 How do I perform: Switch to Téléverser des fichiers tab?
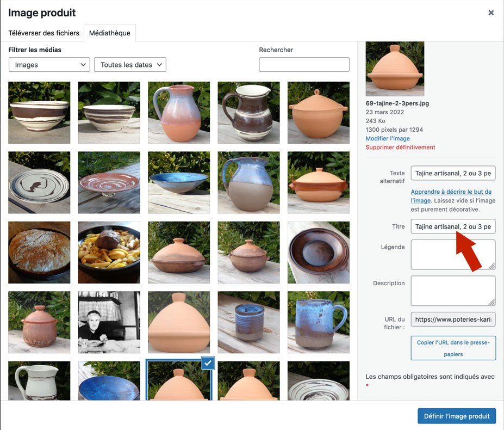coord(44,33)
